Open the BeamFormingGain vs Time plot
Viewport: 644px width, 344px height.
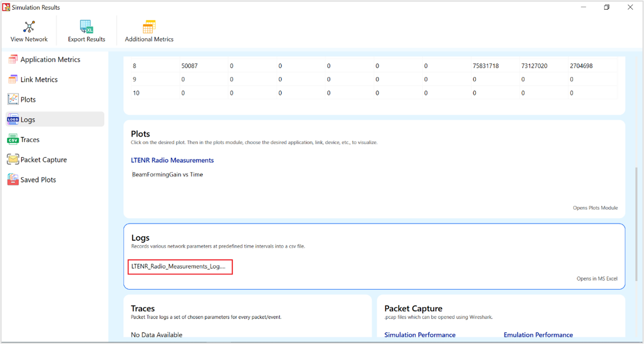(168, 175)
